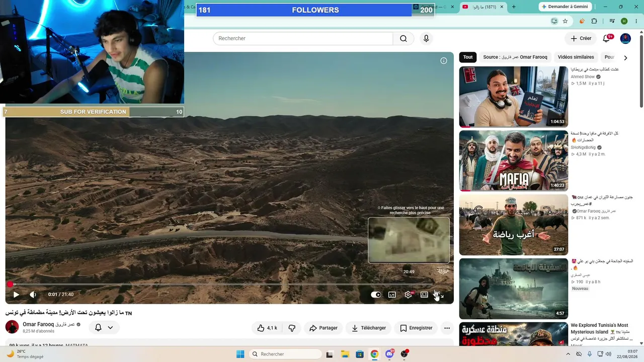Toggle the channel notification bell
Image resolution: width=644 pixels, height=362 pixels.
click(98, 328)
